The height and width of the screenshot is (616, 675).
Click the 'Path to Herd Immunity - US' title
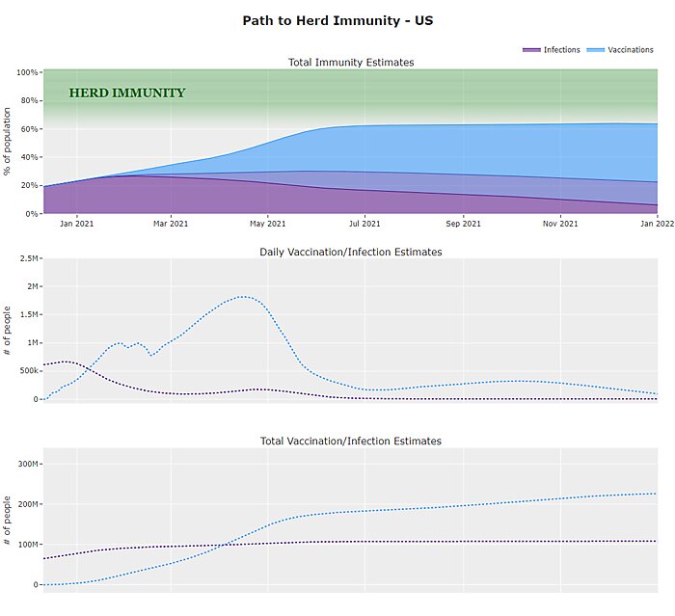click(x=337, y=19)
